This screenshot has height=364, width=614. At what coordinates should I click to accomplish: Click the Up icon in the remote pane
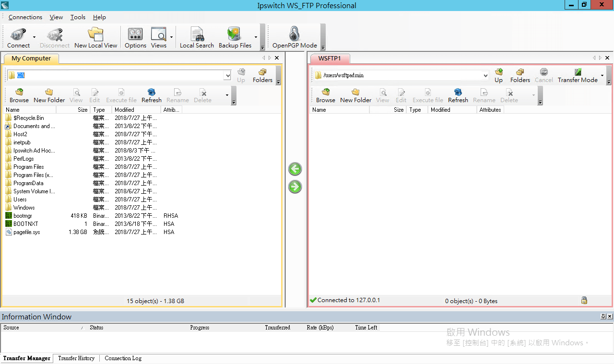(x=498, y=75)
